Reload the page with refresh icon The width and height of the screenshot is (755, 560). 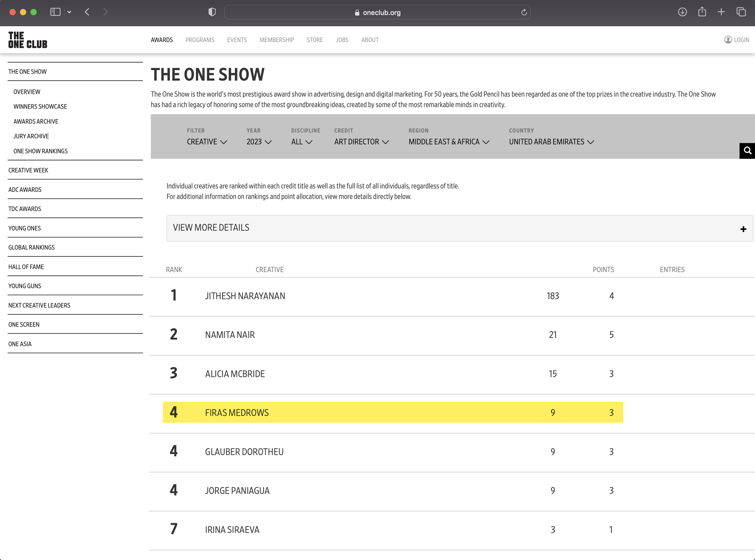(x=524, y=13)
